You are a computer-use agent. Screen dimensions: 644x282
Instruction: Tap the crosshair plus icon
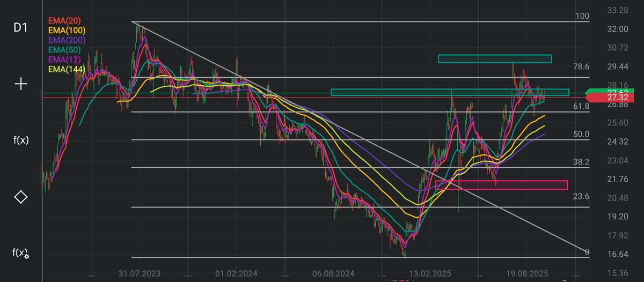(x=21, y=84)
